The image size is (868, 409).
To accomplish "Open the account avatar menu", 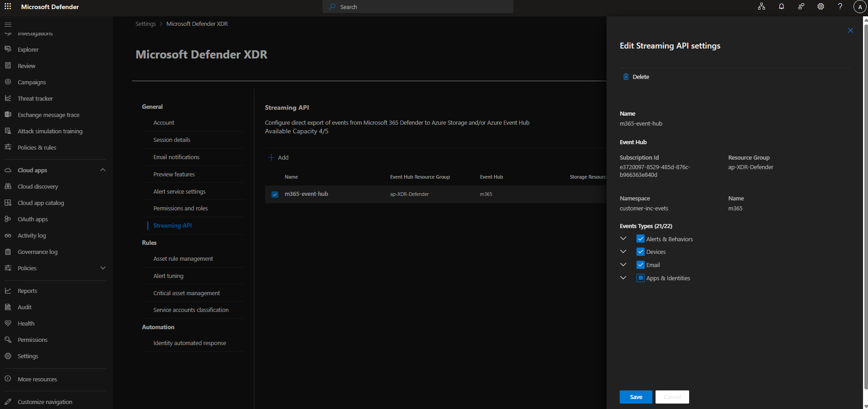I will (860, 7).
